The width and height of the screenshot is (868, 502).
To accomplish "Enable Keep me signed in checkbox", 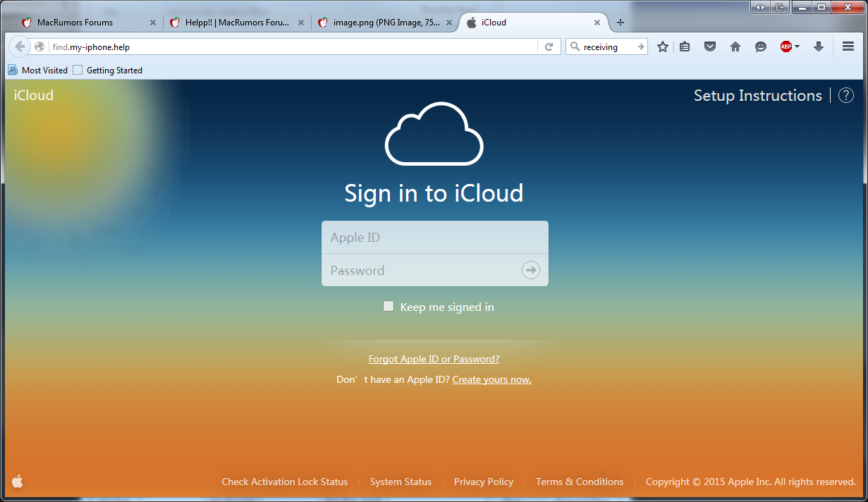I will tap(389, 306).
